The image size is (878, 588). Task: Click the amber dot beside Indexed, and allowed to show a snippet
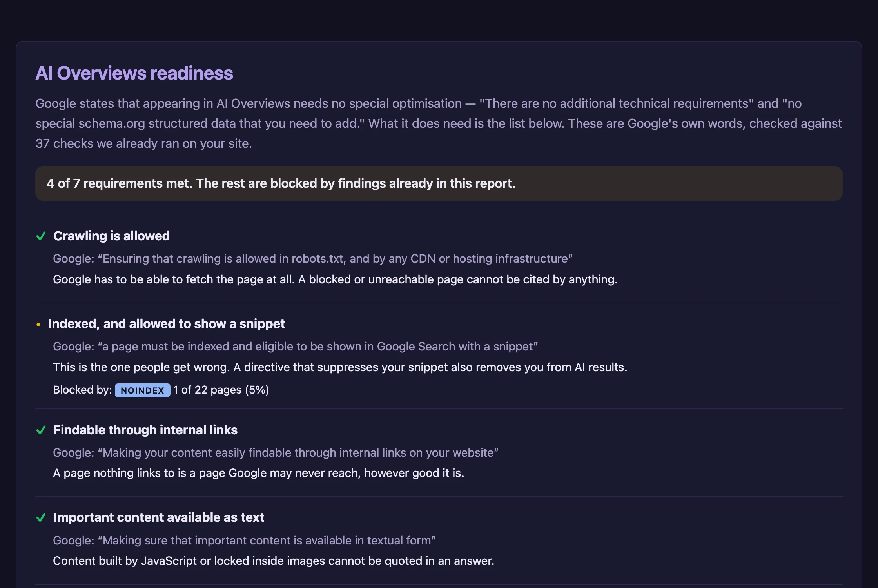38,324
